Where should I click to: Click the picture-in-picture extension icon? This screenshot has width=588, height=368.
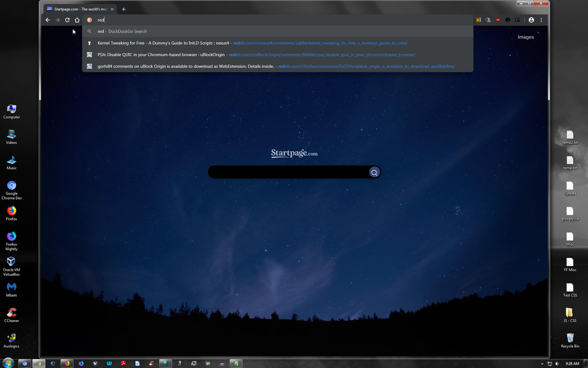[518, 20]
